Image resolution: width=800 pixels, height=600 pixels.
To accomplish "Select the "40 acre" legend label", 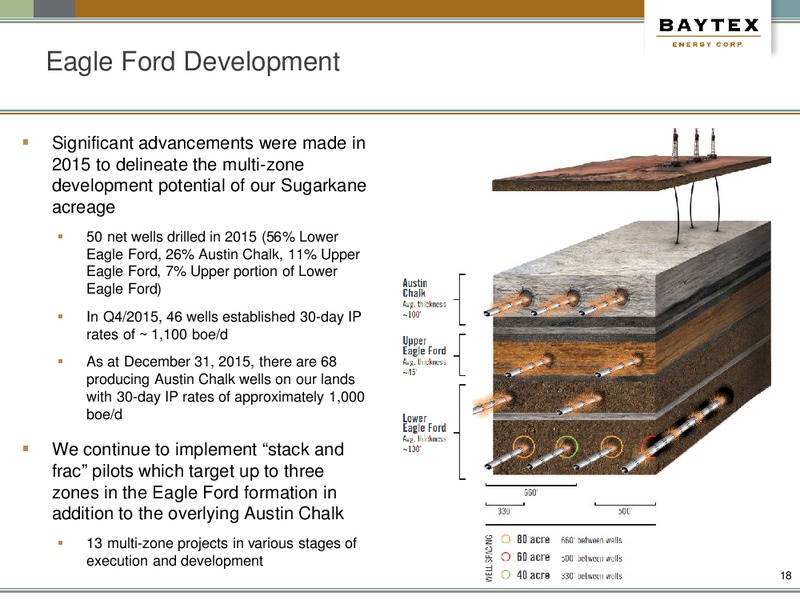I will tap(533, 574).
